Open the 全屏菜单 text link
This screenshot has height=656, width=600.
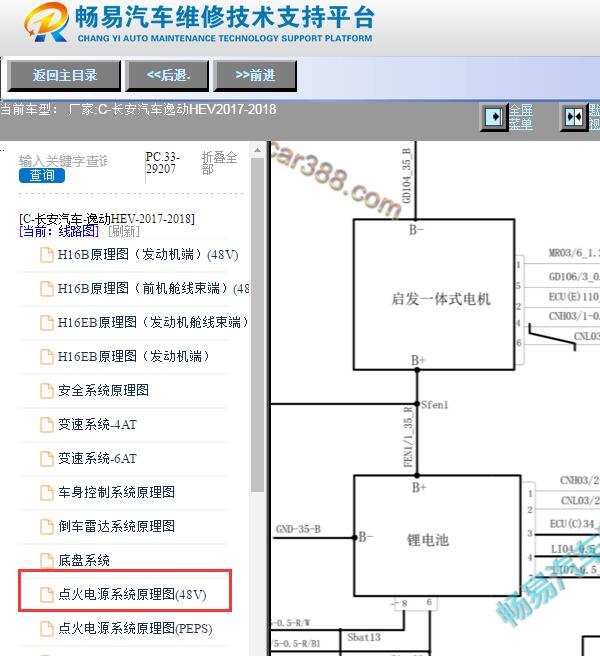[521, 117]
